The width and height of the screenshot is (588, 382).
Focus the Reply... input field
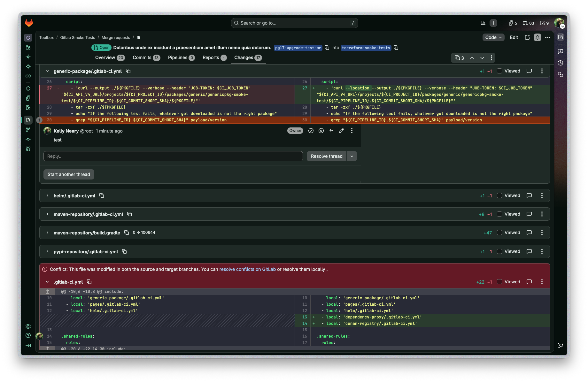[173, 156]
